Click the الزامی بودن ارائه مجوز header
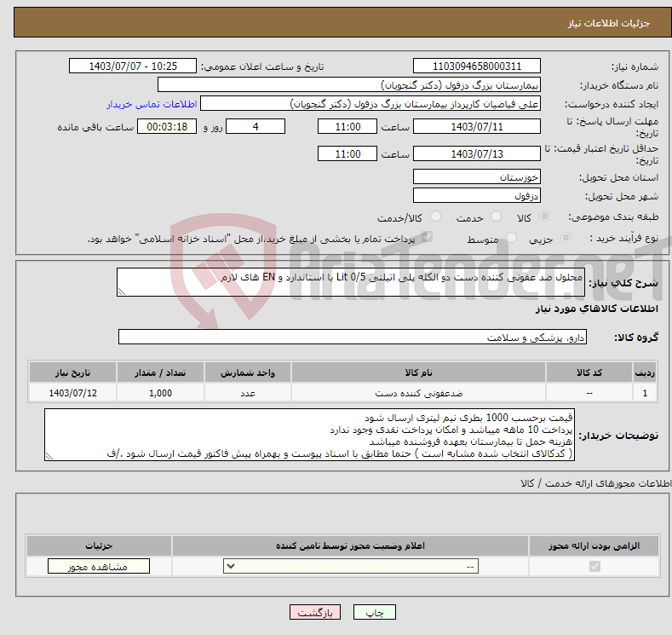672x635 pixels. (x=594, y=546)
